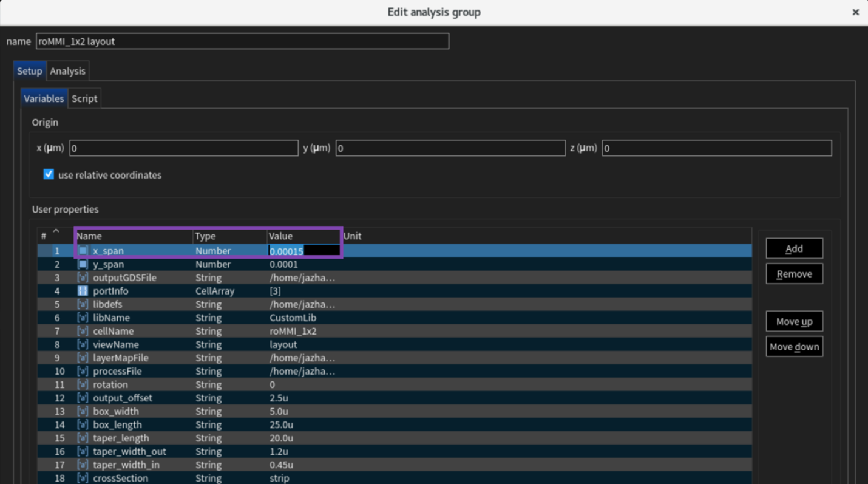Select row number 12 in properties table

point(59,398)
